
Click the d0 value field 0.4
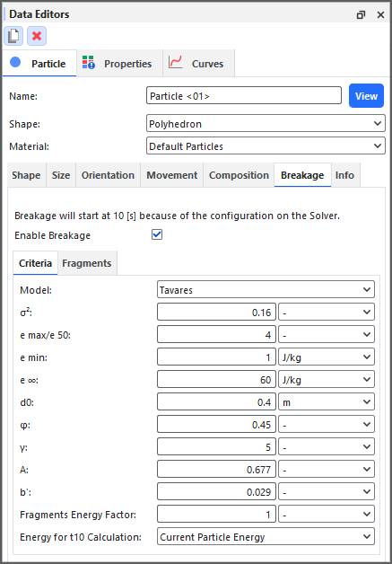[x=216, y=401]
